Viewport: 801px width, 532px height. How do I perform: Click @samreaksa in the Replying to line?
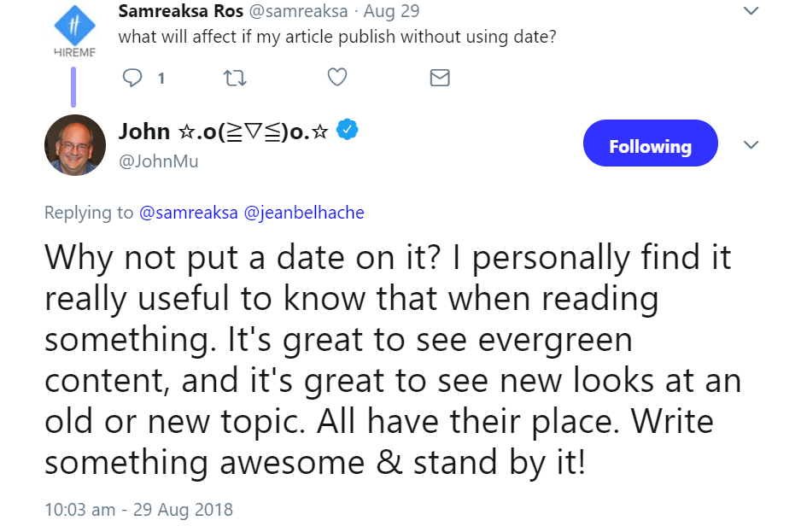(188, 213)
